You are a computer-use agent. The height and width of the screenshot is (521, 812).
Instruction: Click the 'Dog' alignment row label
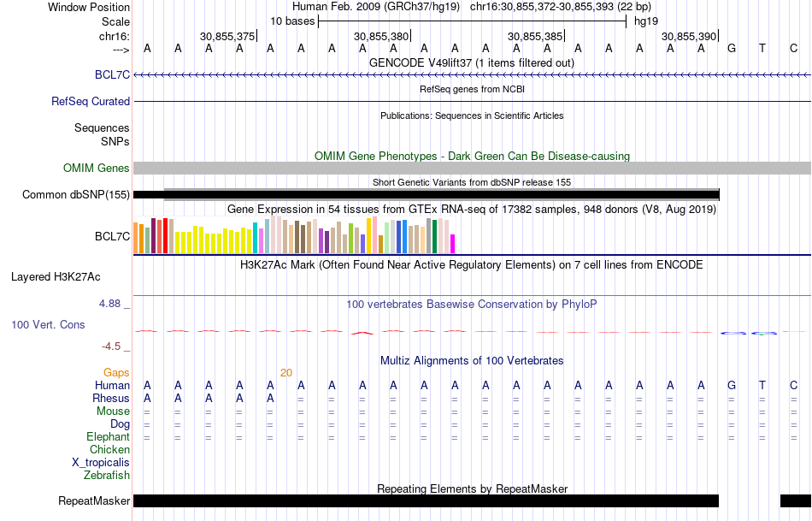click(120, 424)
